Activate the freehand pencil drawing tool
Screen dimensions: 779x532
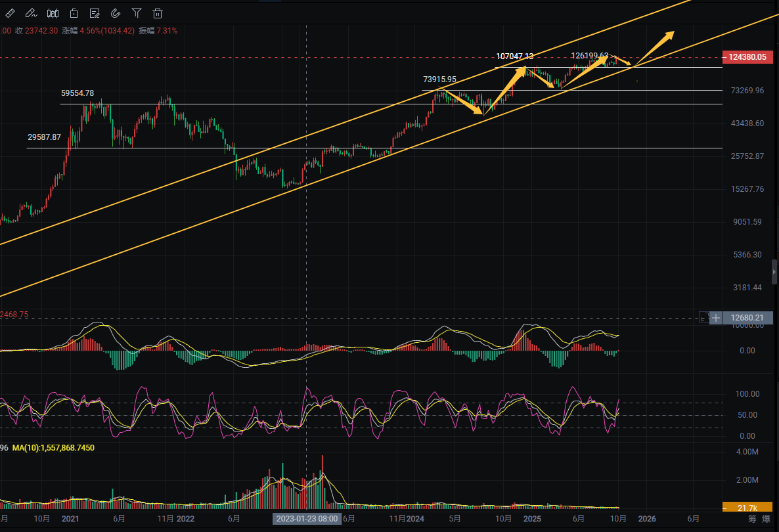point(31,13)
